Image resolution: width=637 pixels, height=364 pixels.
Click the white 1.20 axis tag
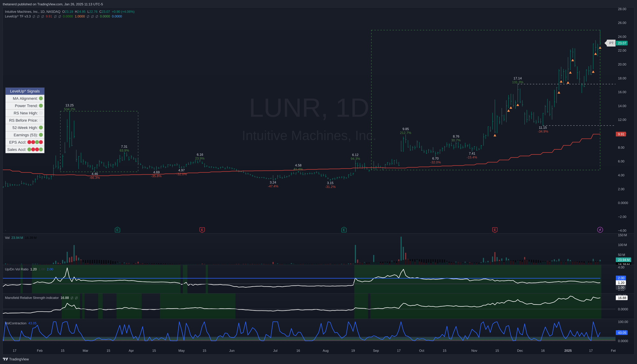(x=621, y=283)
